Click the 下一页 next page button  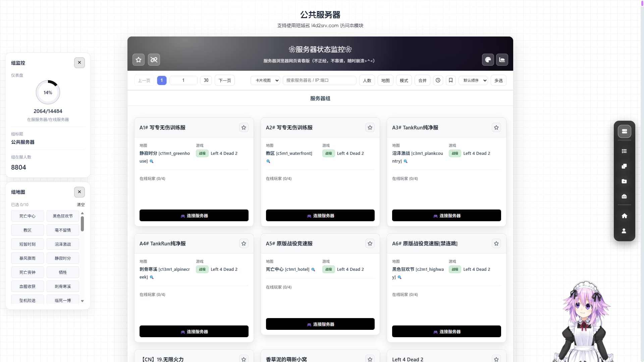[x=225, y=80]
